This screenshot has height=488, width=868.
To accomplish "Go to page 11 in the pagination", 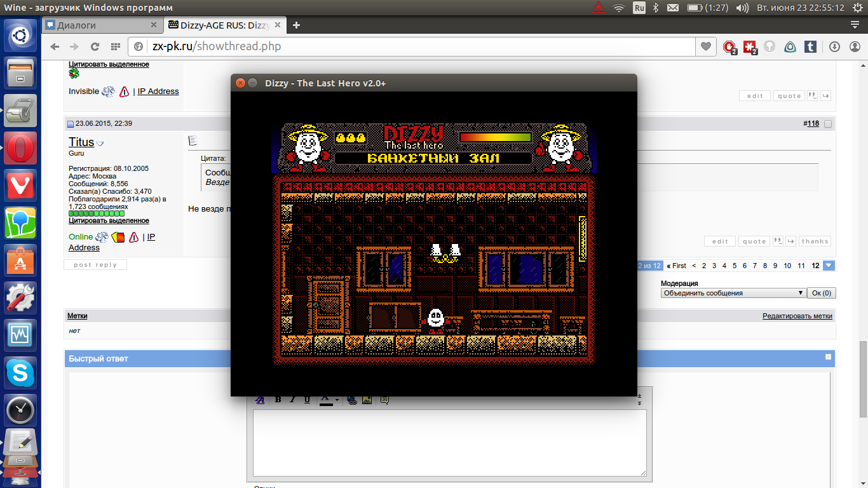I will (x=801, y=266).
